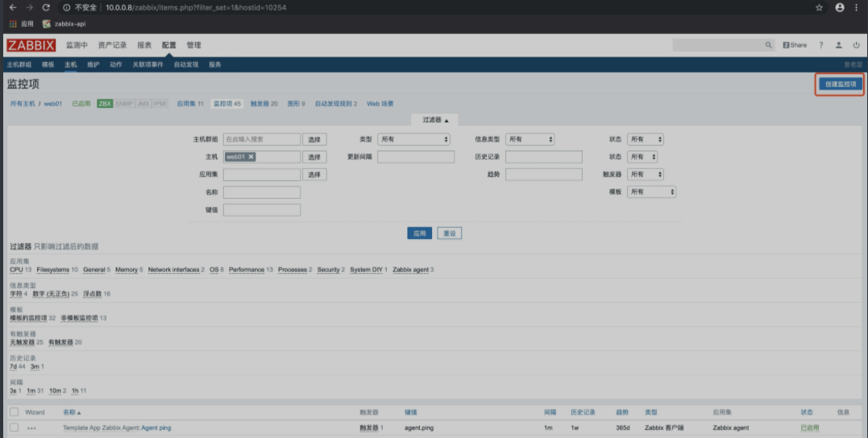Bookmark page with the star icon
Screen dimensions: 868x438
pyautogui.click(x=819, y=8)
